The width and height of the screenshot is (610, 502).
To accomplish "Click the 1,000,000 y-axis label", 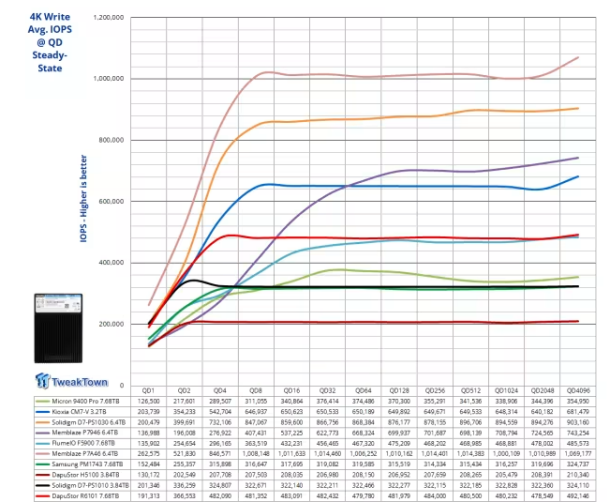I will coord(109,79).
